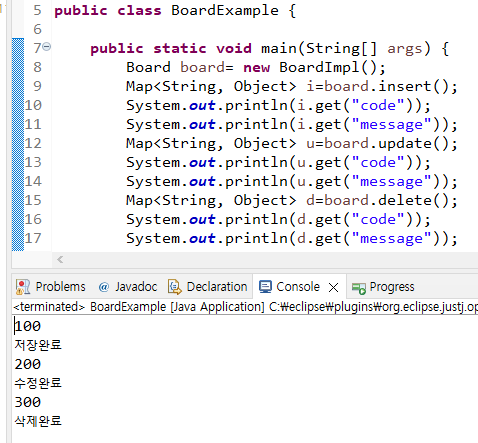
Task: Switch to the Progress tab
Action: (x=383, y=287)
